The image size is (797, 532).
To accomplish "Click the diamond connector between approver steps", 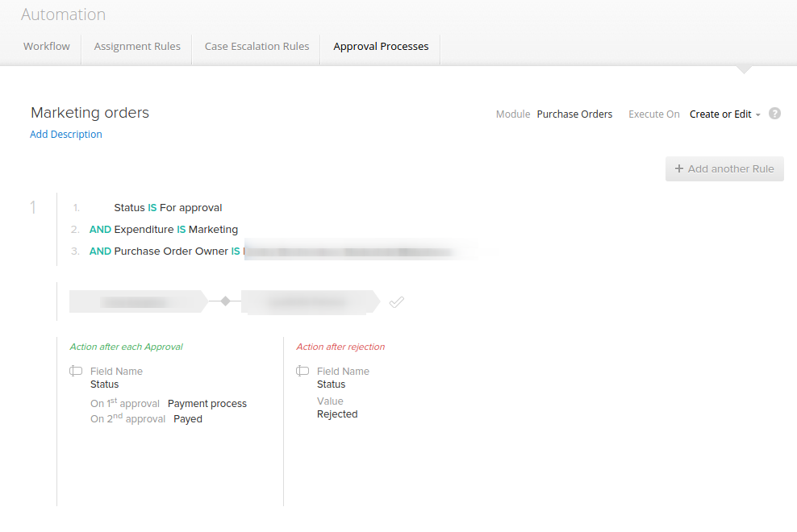I will [225, 301].
